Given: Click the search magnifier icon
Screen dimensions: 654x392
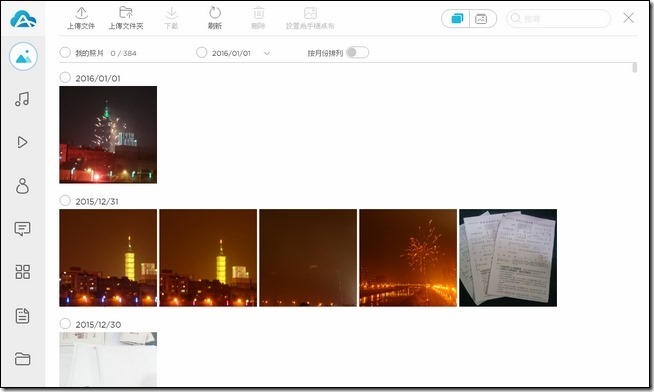Looking at the screenshot, I should click(516, 18).
